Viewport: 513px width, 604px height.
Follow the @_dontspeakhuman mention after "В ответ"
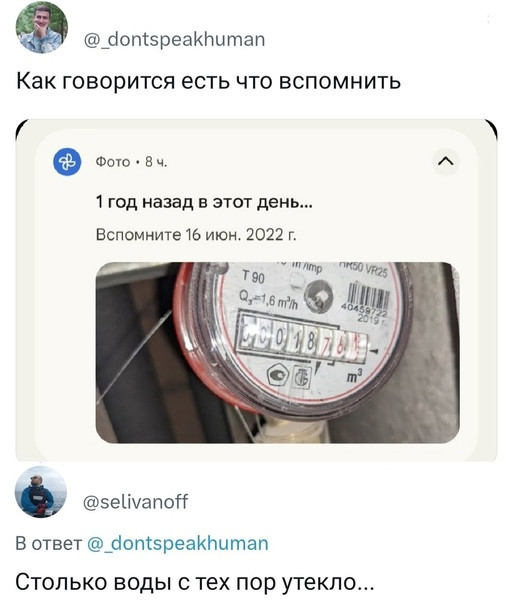pos(178,544)
